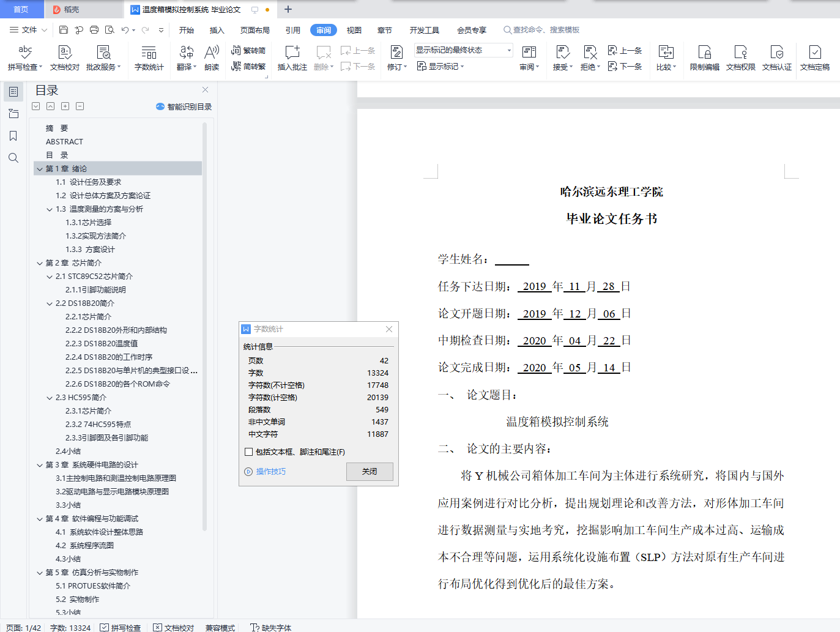
Task: Select ABSTRACT in the outline
Action: (64, 142)
